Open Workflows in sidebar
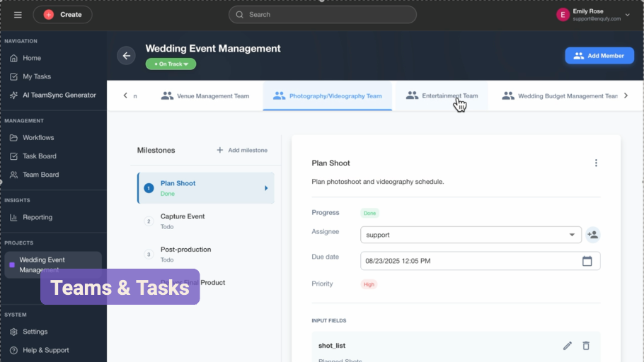This screenshot has height=362, width=644. coord(38,137)
